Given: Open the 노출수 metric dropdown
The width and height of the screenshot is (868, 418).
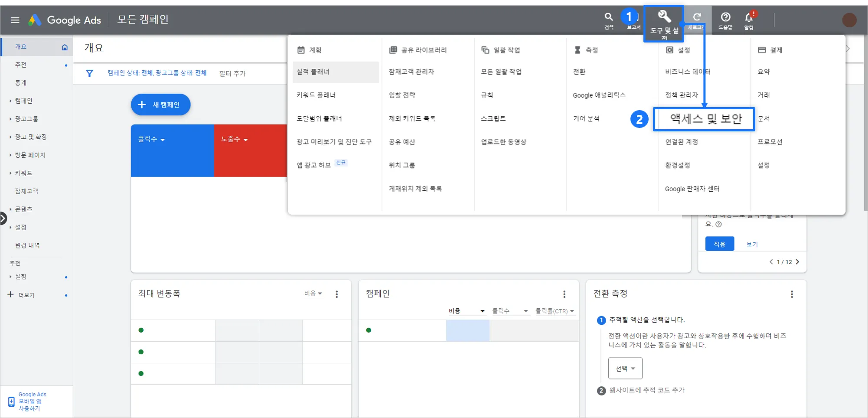Looking at the screenshot, I should point(234,139).
